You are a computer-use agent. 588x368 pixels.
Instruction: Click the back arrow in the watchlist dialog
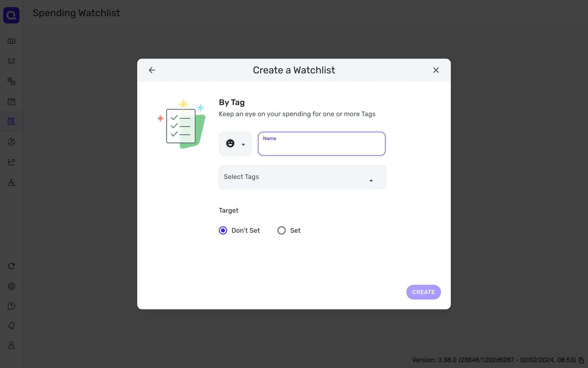coord(152,70)
